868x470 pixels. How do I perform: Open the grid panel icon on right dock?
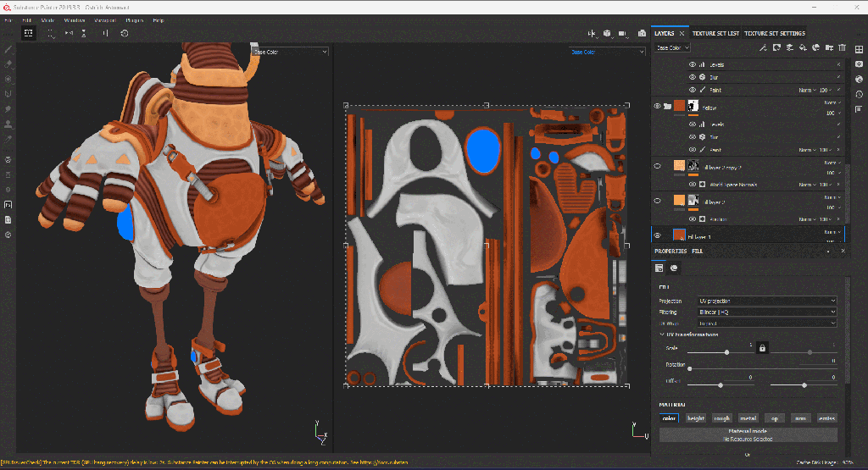tap(860, 49)
